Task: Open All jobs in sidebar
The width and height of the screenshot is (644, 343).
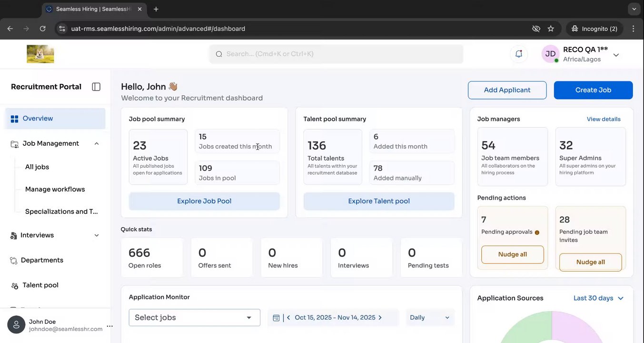Action: tap(37, 167)
